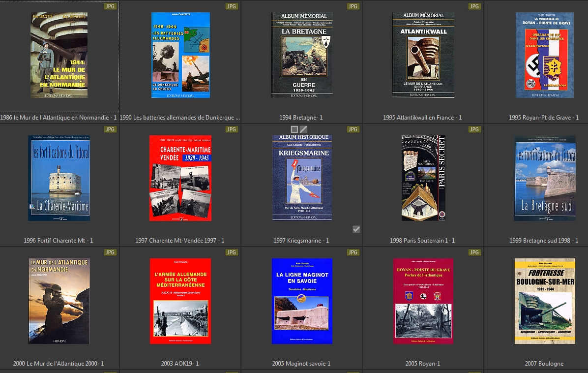Select the Forteresse Boulogne-sur-Mer cover
The height and width of the screenshot is (373, 588).
click(545, 301)
